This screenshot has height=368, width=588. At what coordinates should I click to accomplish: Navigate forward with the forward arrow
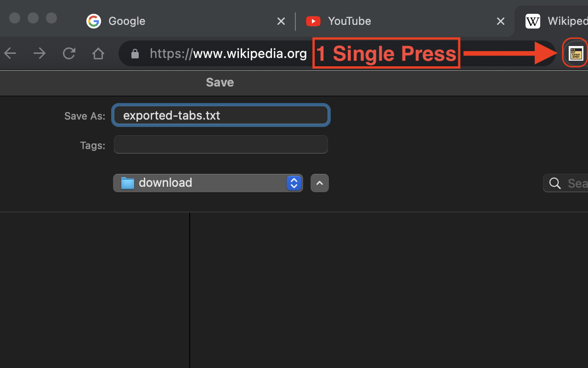pos(40,53)
